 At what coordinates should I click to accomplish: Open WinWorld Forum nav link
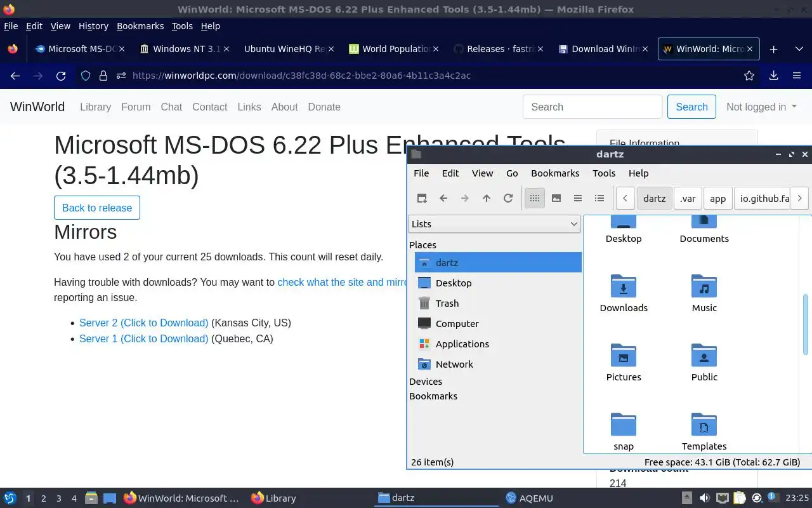point(136,107)
